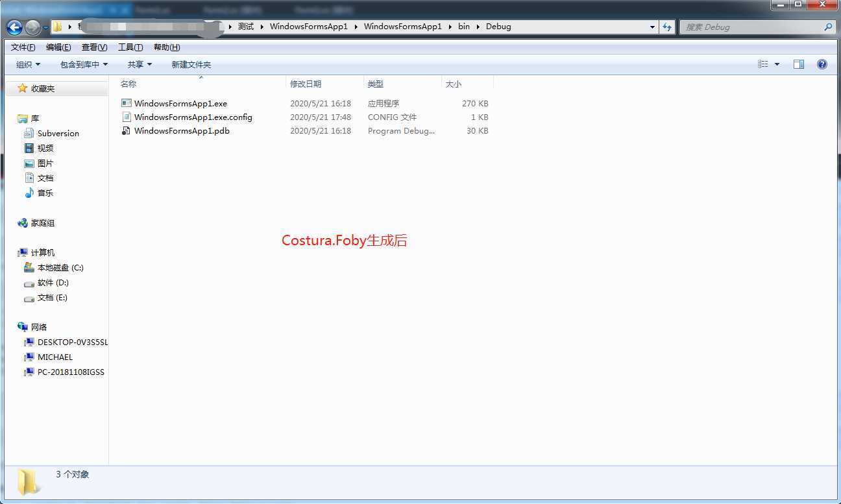Screen dimensions: 841x504
Task: Select the Subversion library
Action: pyautogui.click(x=58, y=133)
